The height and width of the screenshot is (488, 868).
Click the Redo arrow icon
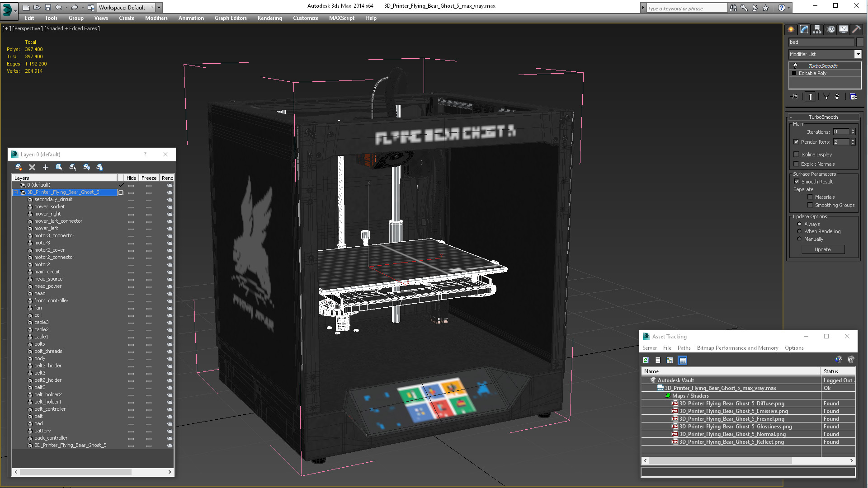[75, 7]
